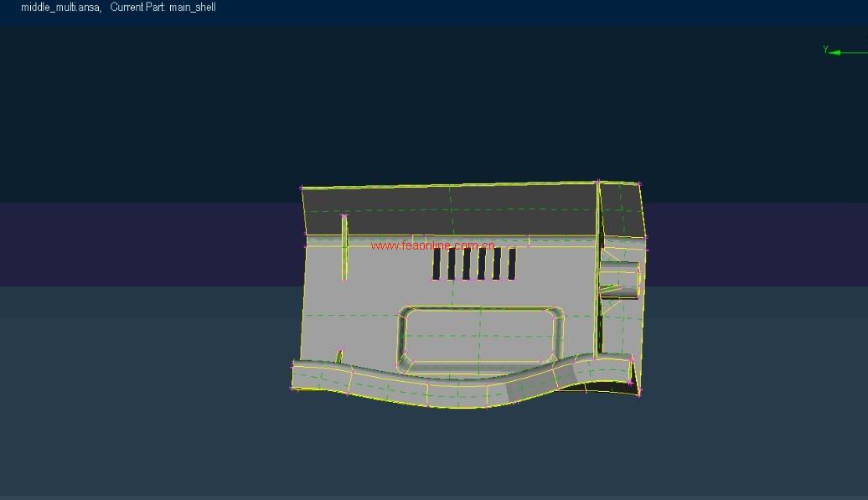Pick the cylindrical boss on the right side
The image size is (868, 500).
[620, 279]
